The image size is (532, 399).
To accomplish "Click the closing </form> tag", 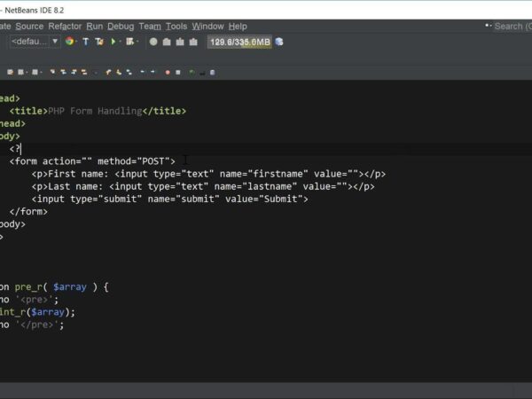I will (x=29, y=211).
